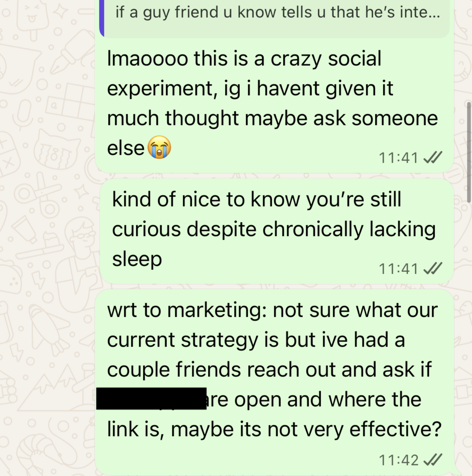Select the "kind of nice to know" message bubble
This screenshot has width=472, height=476.
click(x=277, y=231)
